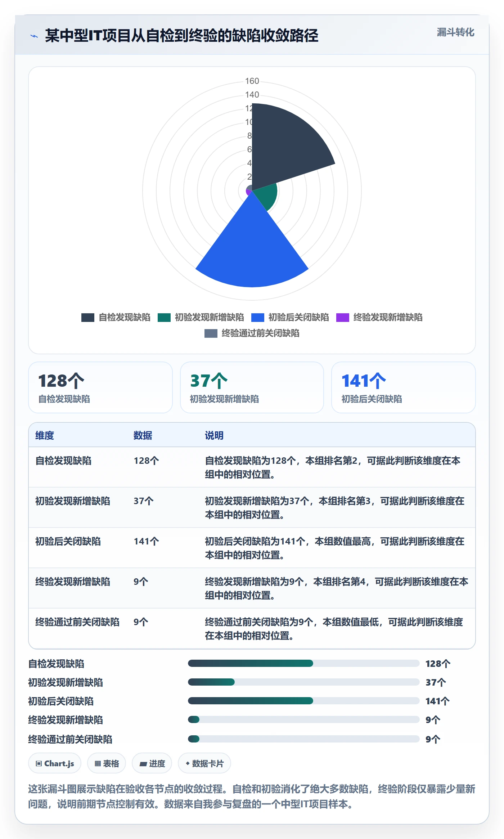Toggle the 初验后关闭缺陷 legend item

pyautogui.click(x=290, y=317)
